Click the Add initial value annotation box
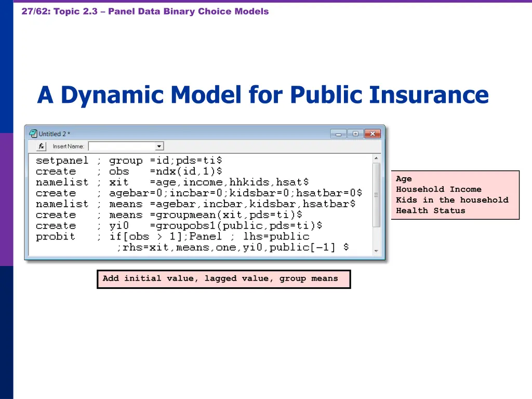The image size is (532, 399). (223, 278)
